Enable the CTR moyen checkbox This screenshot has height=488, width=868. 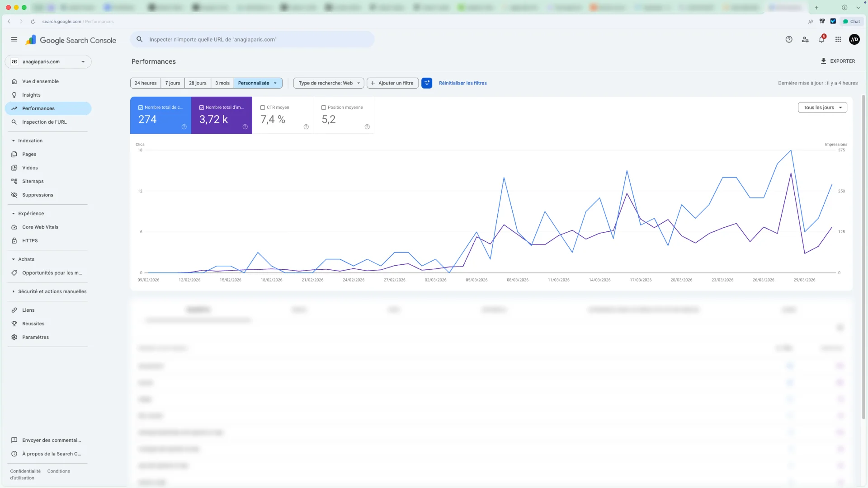[x=263, y=107]
